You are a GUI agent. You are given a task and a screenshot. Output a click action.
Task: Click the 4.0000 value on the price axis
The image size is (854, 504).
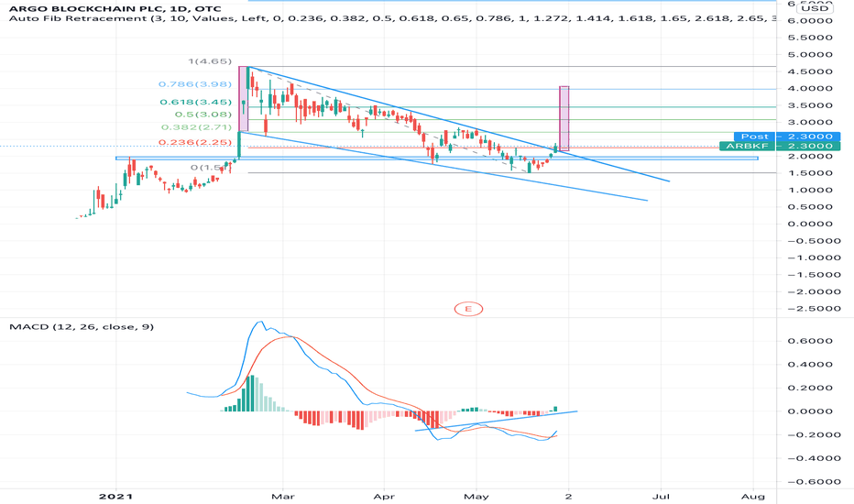point(810,88)
